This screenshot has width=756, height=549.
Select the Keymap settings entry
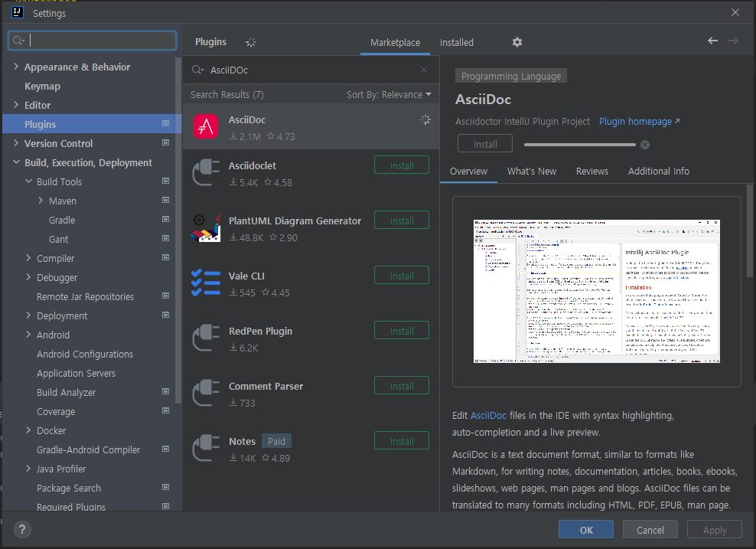42,86
